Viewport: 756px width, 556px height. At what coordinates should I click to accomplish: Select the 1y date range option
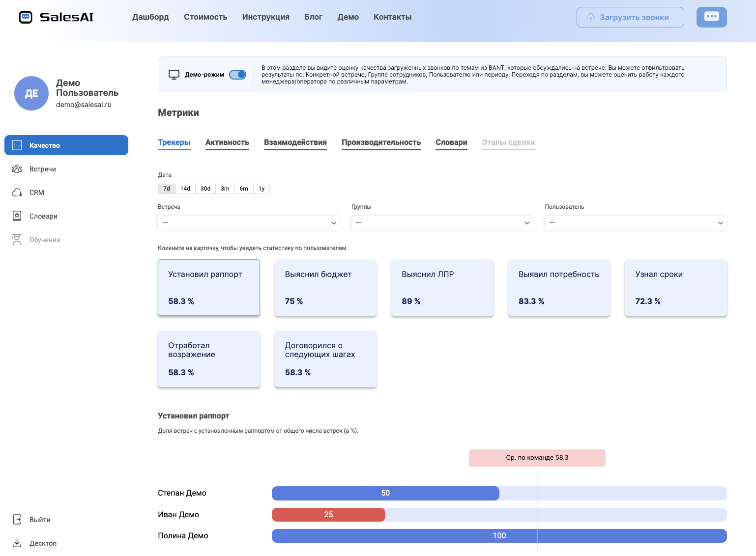point(262,189)
